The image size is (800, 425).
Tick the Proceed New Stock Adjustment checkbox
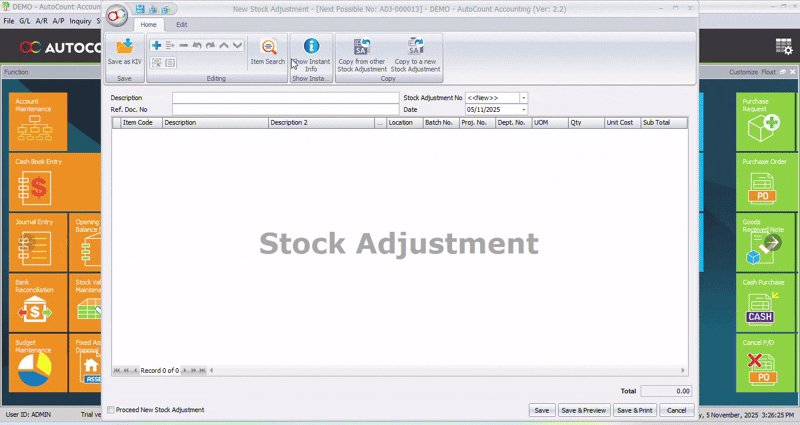111,410
